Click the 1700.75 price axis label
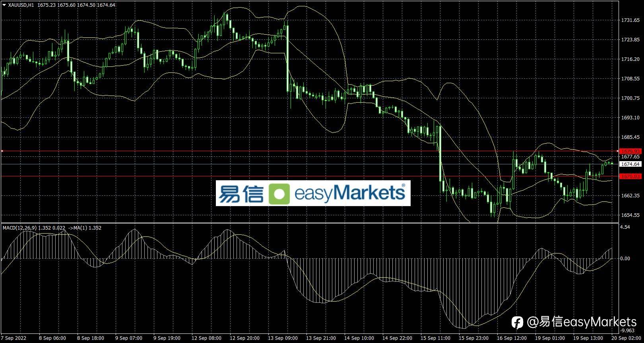This screenshot has width=644, height=343. coord(631,98)
